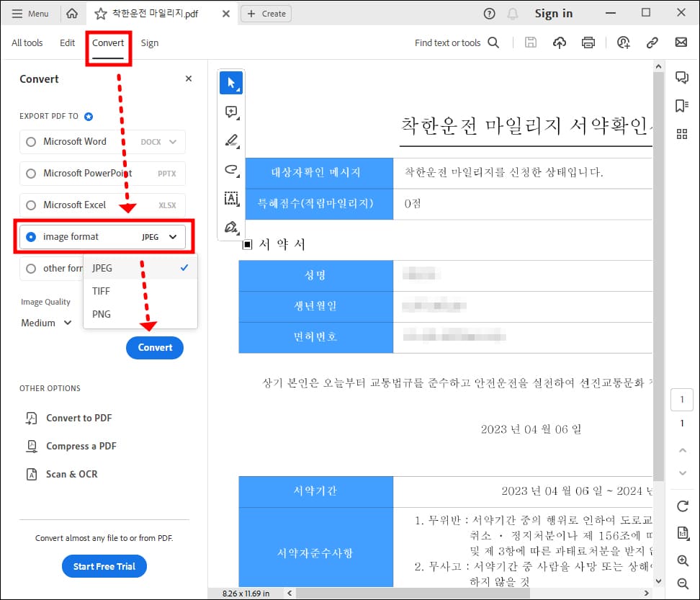The width and height of the screenshot is (700, 600).
Task: Open the Comments panel
Action: pos(682,77)
